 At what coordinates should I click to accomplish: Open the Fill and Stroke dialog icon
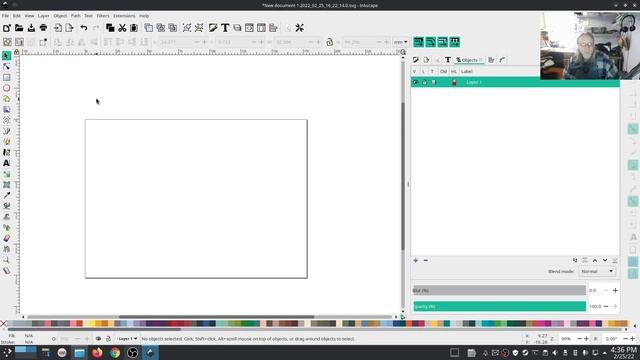tap(213, 28)
